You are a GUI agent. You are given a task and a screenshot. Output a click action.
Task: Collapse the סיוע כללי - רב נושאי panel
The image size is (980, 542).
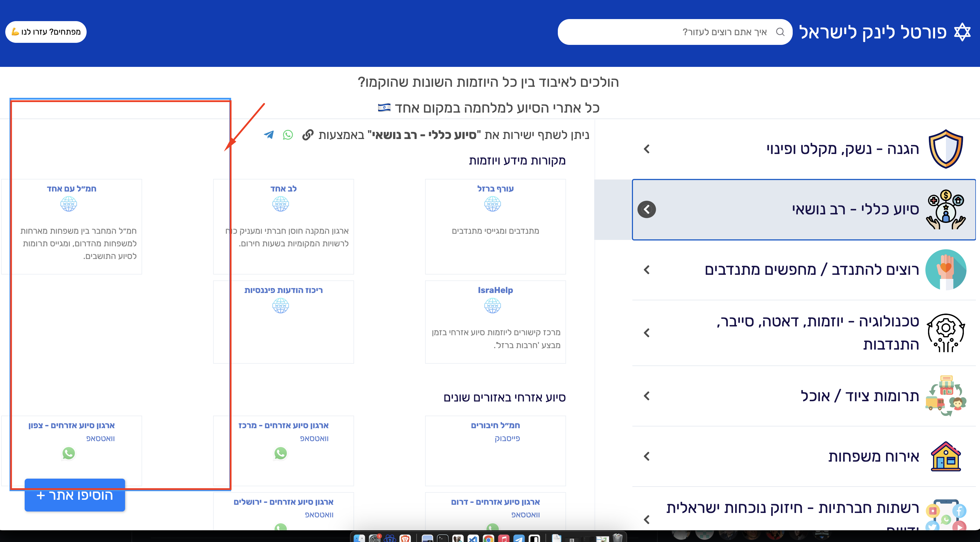pos(647,209)
